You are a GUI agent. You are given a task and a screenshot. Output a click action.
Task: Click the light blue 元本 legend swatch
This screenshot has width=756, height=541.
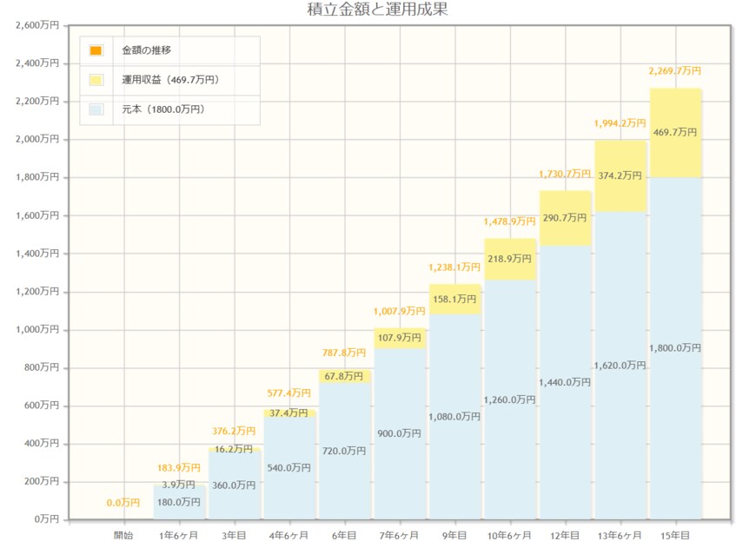(98, 109)
